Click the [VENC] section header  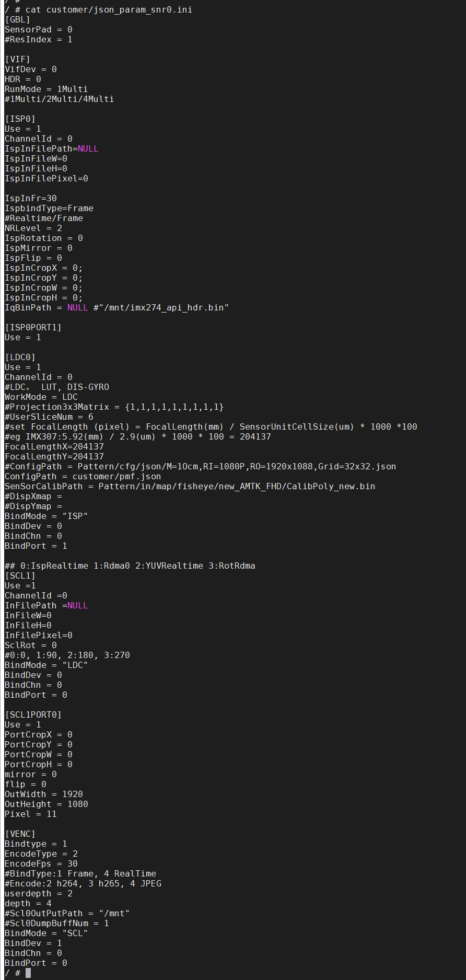coord(20,834)
